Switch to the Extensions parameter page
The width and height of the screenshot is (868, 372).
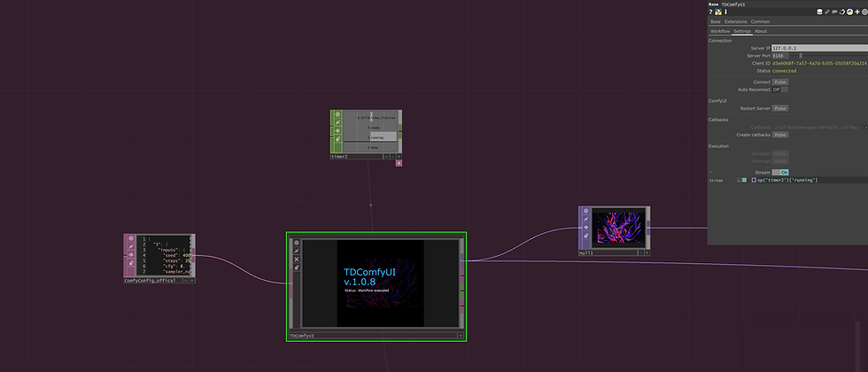736,21
